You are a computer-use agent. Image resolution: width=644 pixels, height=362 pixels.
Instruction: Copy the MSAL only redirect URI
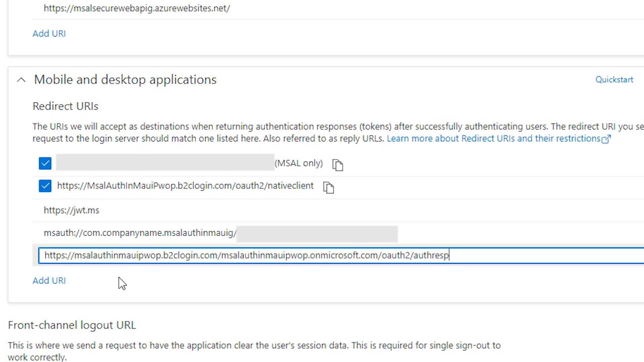click(337, 165)
